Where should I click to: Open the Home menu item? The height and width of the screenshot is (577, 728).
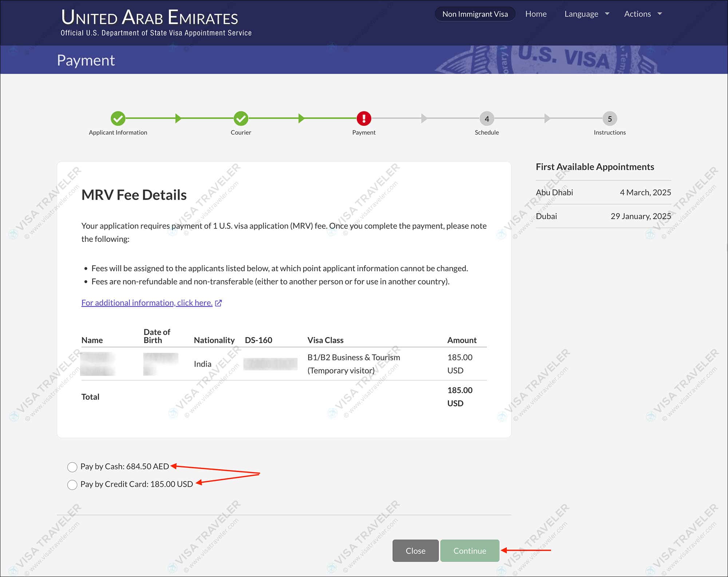click(536, 14)
